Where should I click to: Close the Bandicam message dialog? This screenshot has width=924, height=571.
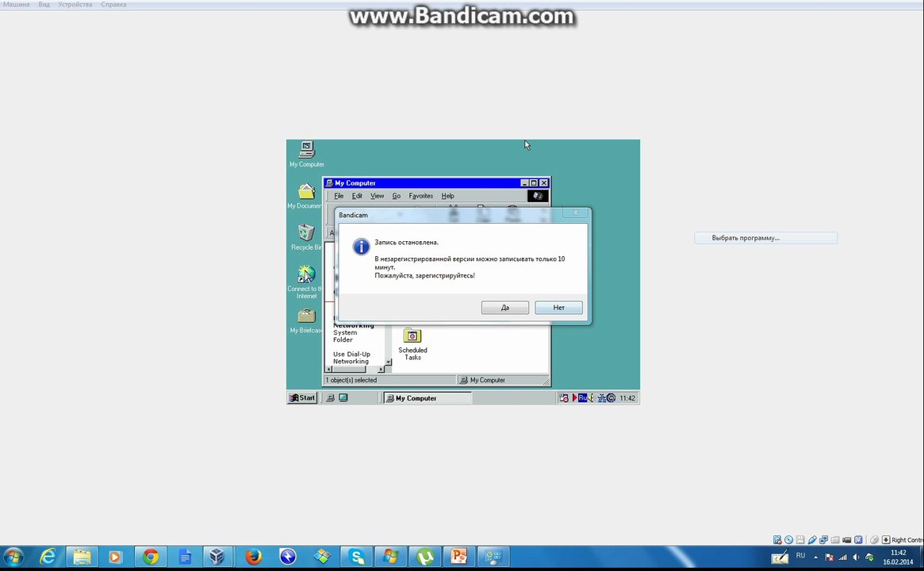coord(576,213)
